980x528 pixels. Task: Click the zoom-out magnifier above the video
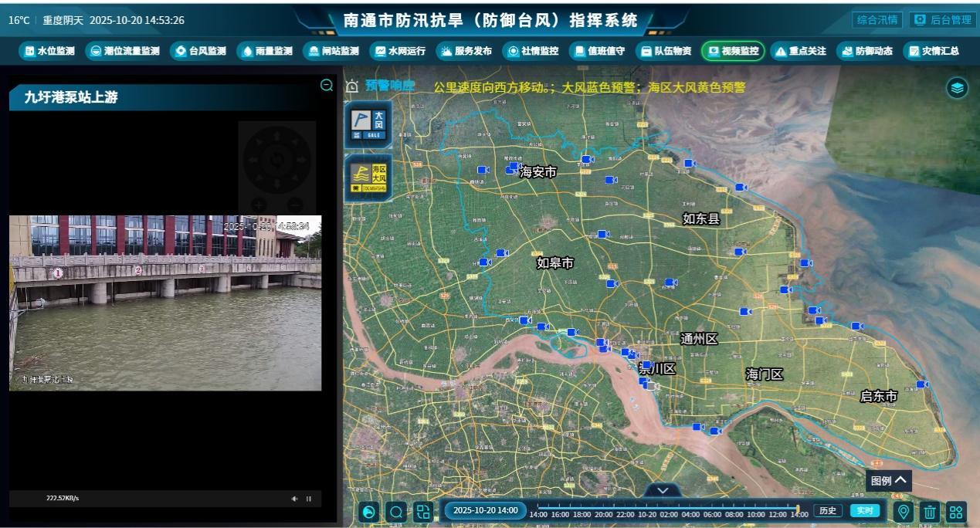point(327,86)
